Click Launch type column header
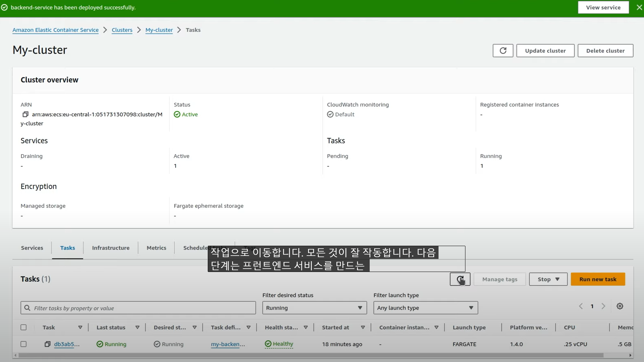This screenshot has height=362, width=644. 469,327
